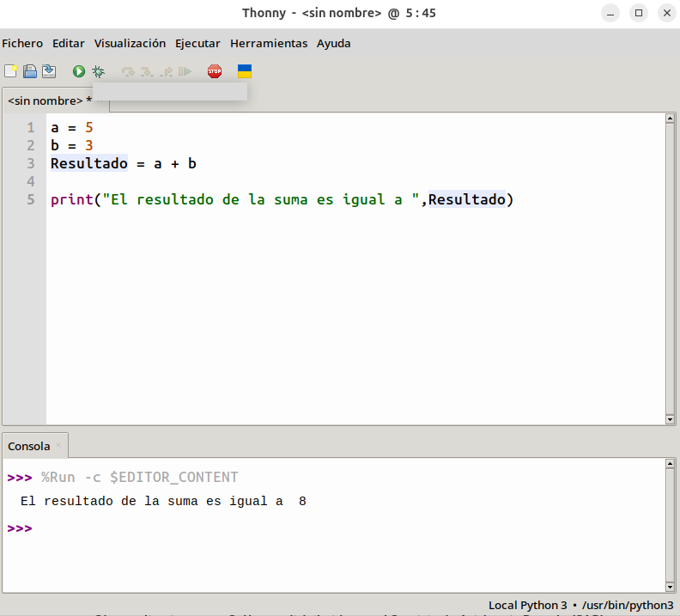Click the Ukraine flag support icon
This screenshot has width=680, height=616.
(x=245, y=71)
